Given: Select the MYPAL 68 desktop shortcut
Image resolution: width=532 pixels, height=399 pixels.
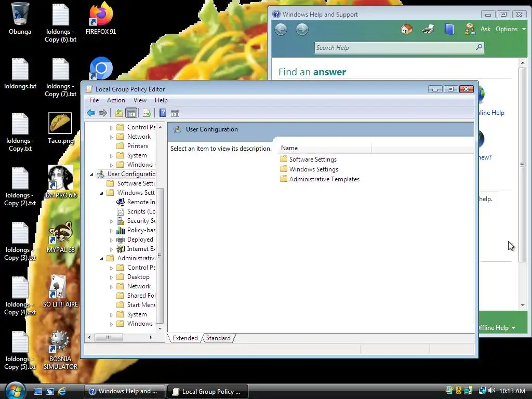Looking at the screenshot, I should tap(60, 237).
